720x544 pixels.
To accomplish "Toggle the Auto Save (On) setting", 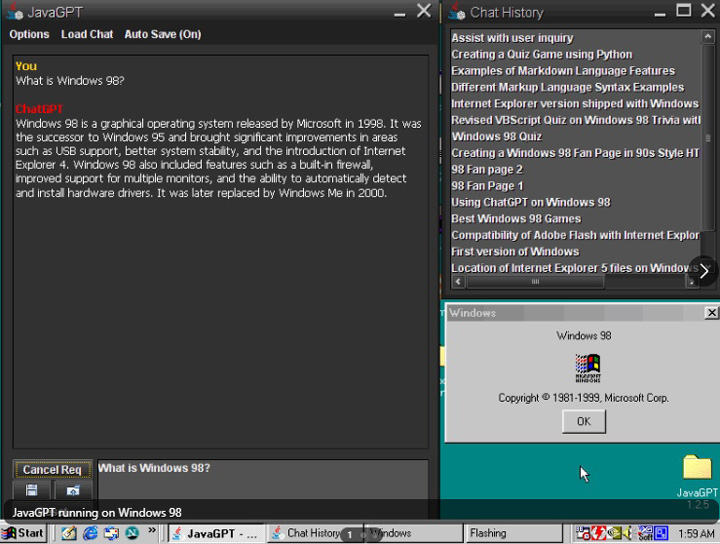I will click(162, 34).
